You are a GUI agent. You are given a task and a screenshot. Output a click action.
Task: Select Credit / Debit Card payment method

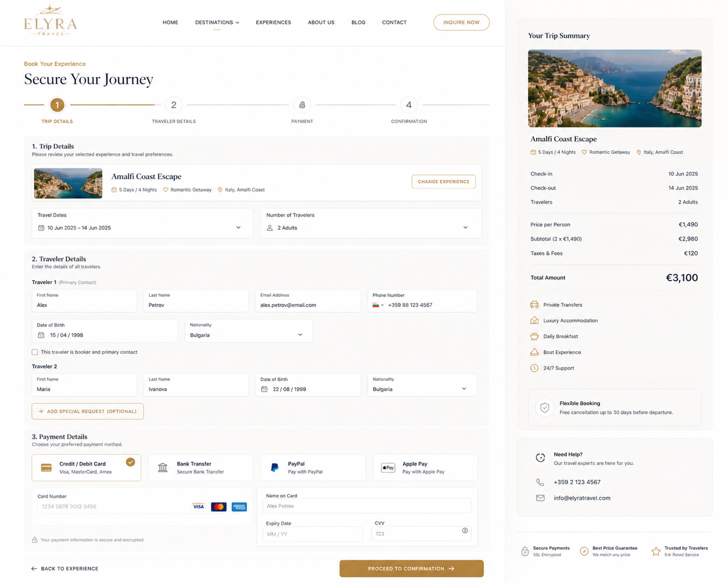click(x=86, y=468)
